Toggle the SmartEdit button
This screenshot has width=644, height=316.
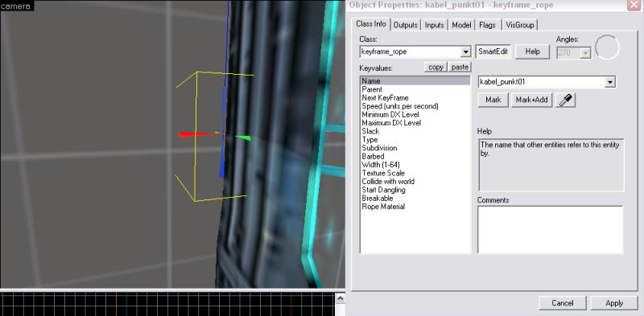coord(493,52)
